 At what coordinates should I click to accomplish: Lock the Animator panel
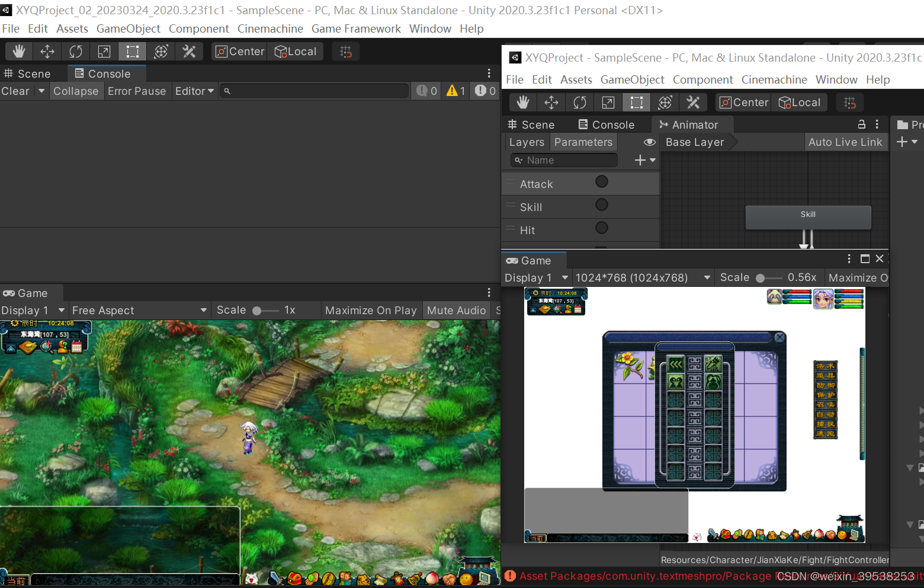tap(862, 124)
